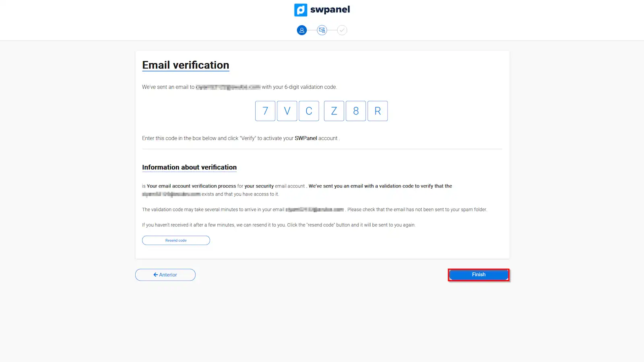Select the user account step icon
The height and width of the screenshot is (362, 644).
(302, 30)
